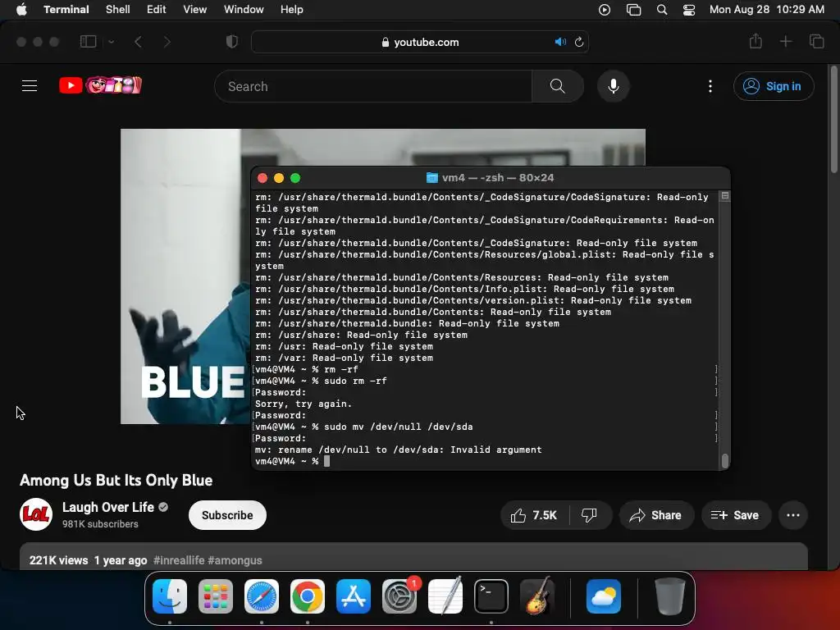840x630 pixels.
Task: Open Weather app from the Dock
Action: (x=604, y=596)
